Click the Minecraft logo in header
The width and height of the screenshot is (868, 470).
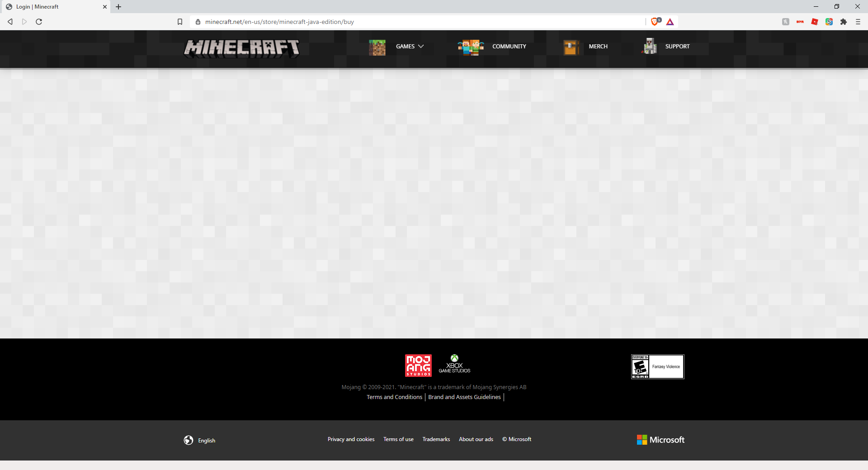pos(241,47)
